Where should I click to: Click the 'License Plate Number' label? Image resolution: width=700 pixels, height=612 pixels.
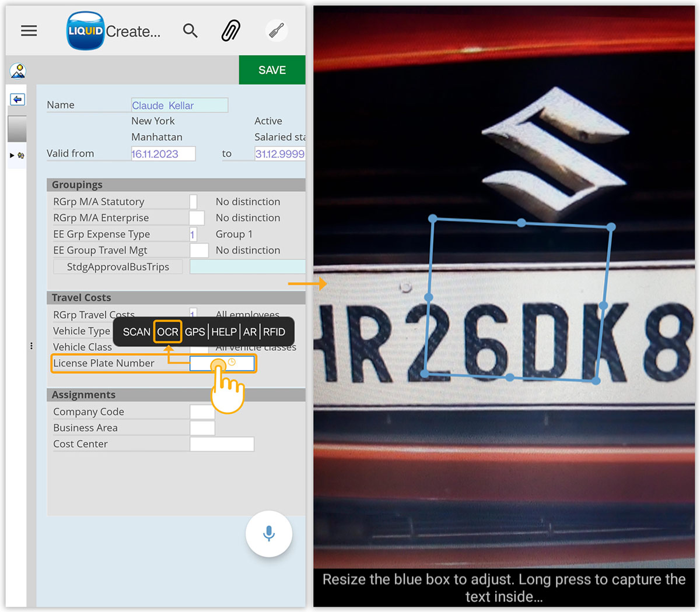pyautogui.click(x=104, y=363)
